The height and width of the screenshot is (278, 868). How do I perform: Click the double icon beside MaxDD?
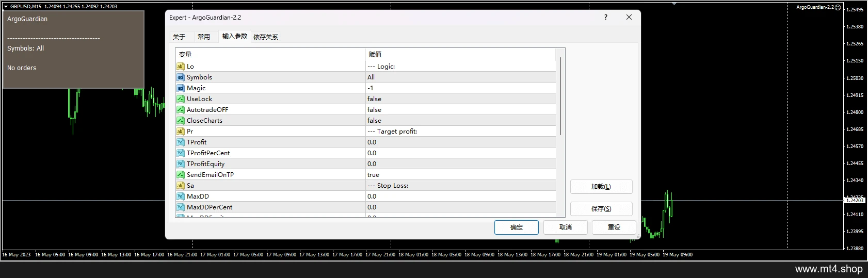(180, 197)
